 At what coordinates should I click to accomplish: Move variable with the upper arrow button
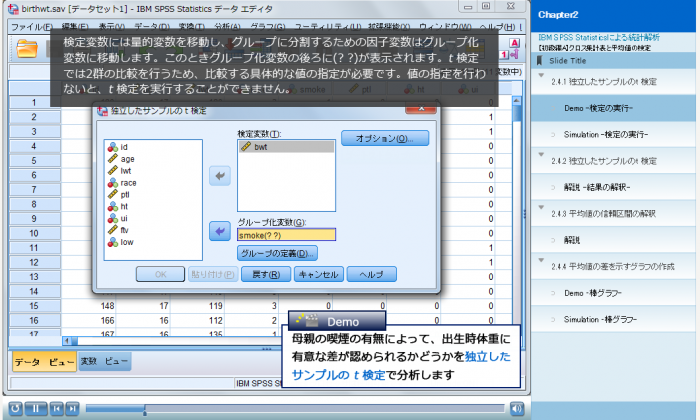click(x=220, y=176)
